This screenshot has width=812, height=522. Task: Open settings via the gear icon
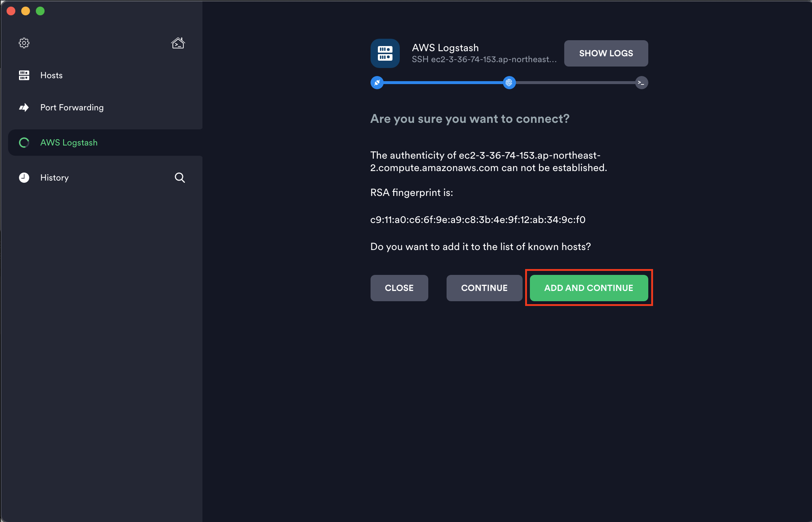24,43
